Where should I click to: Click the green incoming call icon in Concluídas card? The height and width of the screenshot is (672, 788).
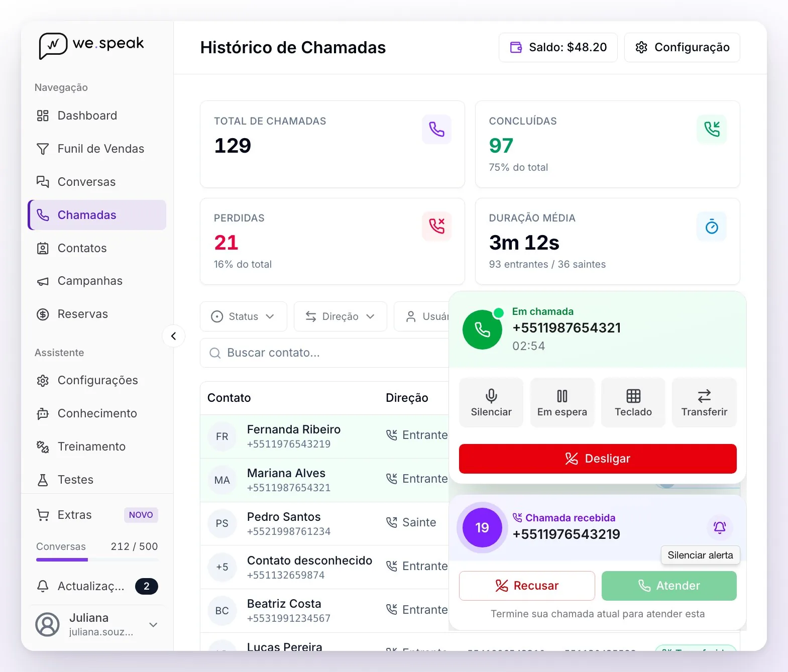712,130
